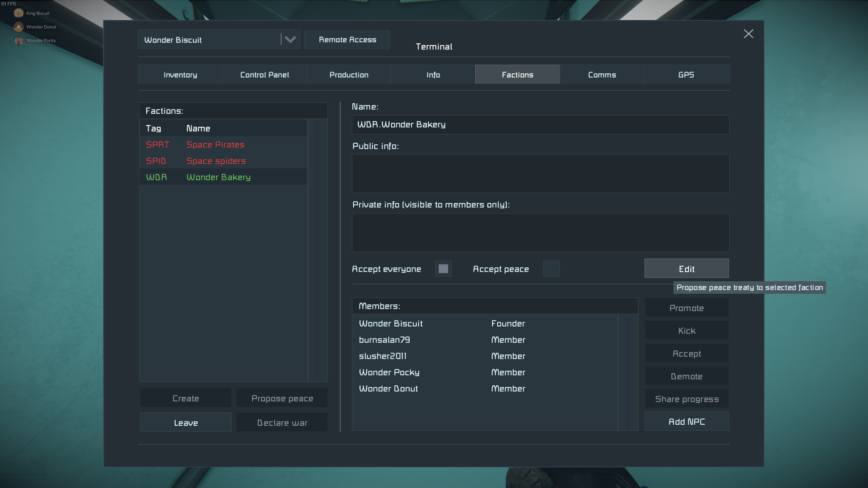Click Wonder Donut player avatar icon
The width and height of the screenshot is (868, 488).
click(19, 27)
